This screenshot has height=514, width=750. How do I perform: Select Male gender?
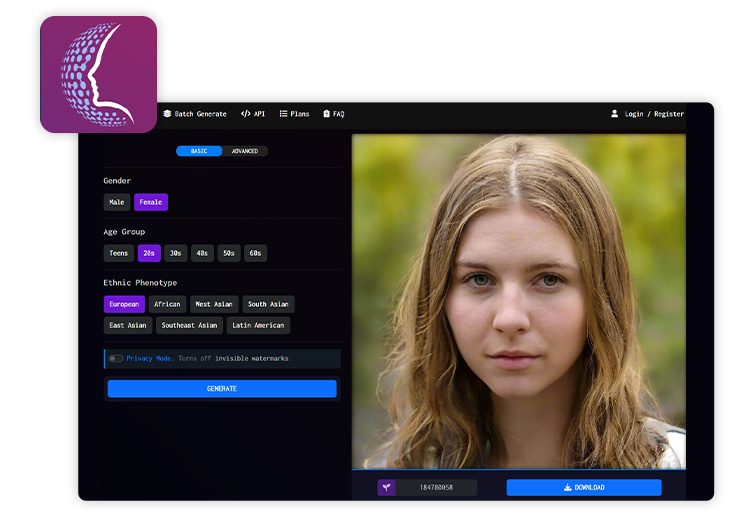117,202
